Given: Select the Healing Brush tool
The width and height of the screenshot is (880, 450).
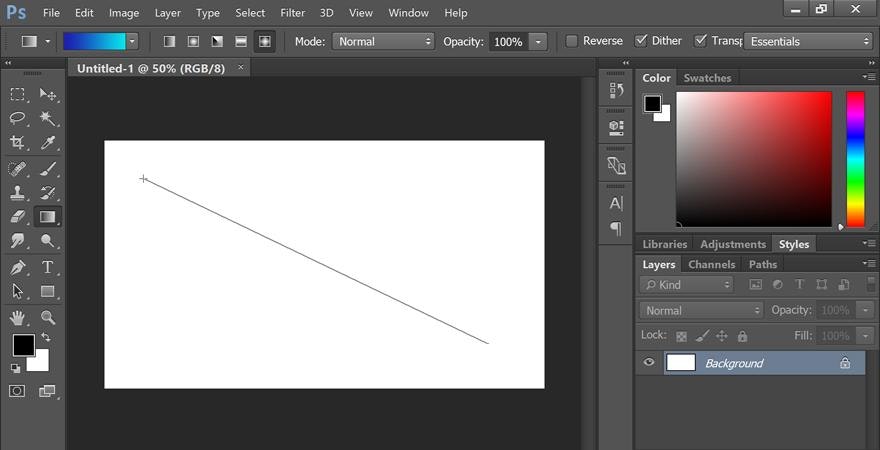Looking at the screenshot, I should 17,168.
